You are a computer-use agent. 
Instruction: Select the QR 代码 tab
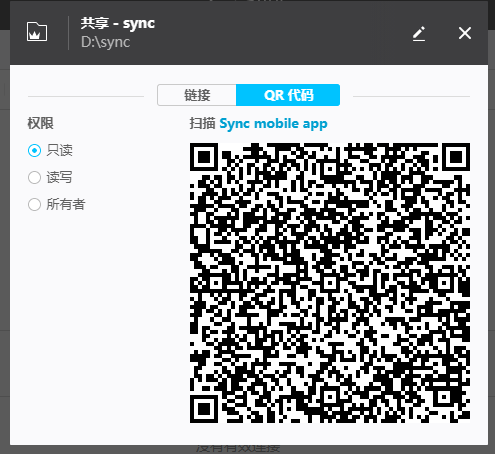[x=288, y=95]
